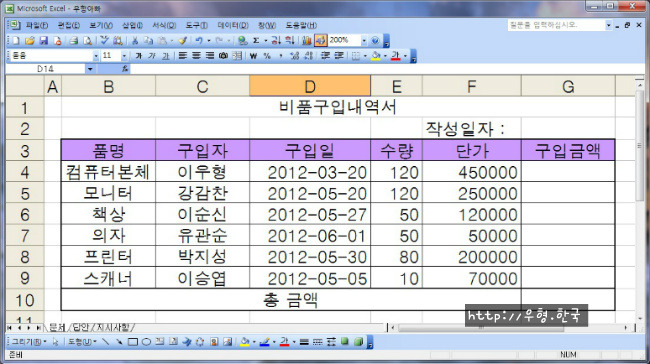Apply the blue Line Color in the drawing toolbar

pyautogui.click(x=264, y=342)
